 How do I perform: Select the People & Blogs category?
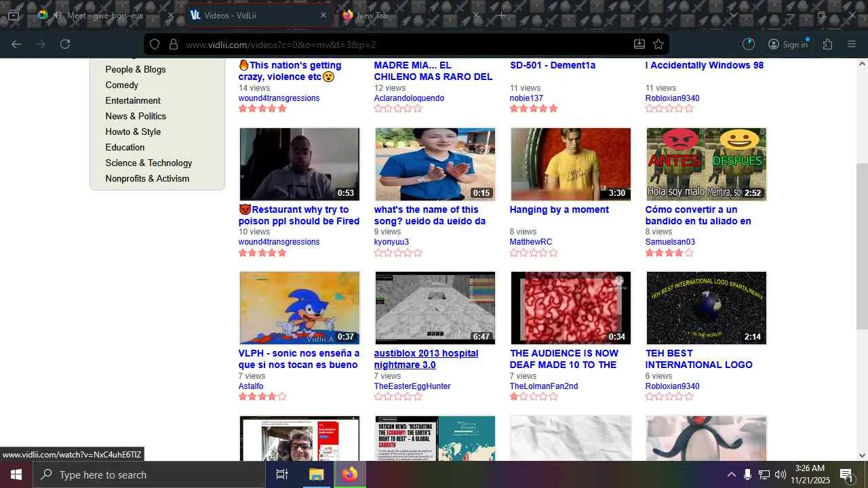pyautogui.click(x=136, y=69)
